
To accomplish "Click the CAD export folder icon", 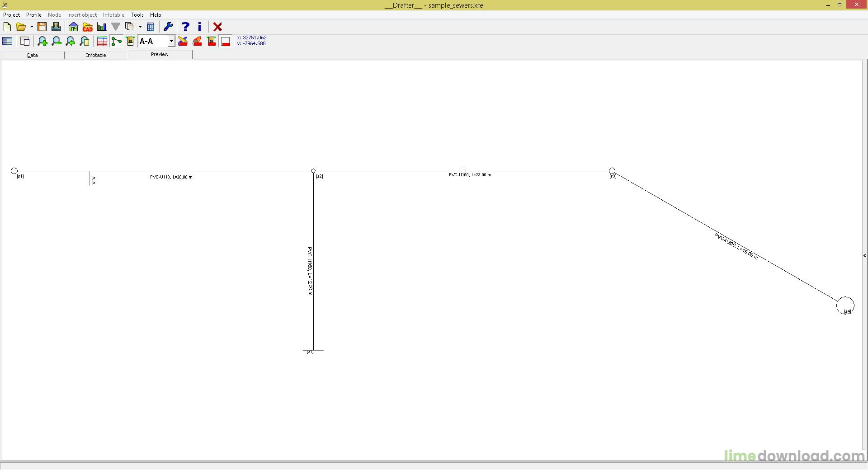I will pyautogui.click(x=88, y=27).
